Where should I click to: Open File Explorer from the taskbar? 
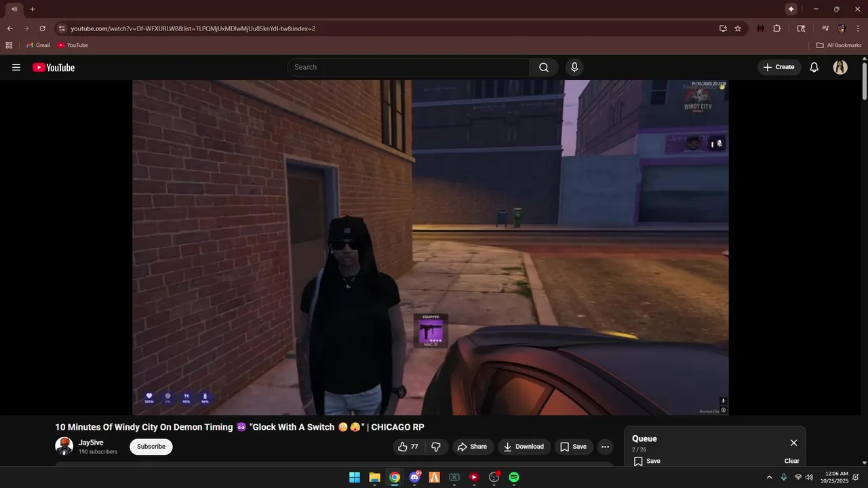click(374, 477)
